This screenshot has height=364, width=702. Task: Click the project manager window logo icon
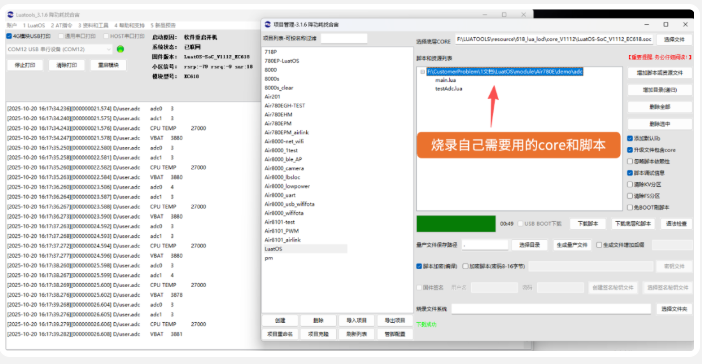pos(268,24)
